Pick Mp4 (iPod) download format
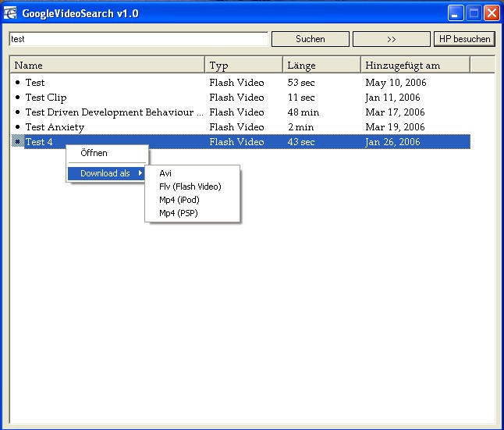Screen dimensions: 504x430 [192, 200]
